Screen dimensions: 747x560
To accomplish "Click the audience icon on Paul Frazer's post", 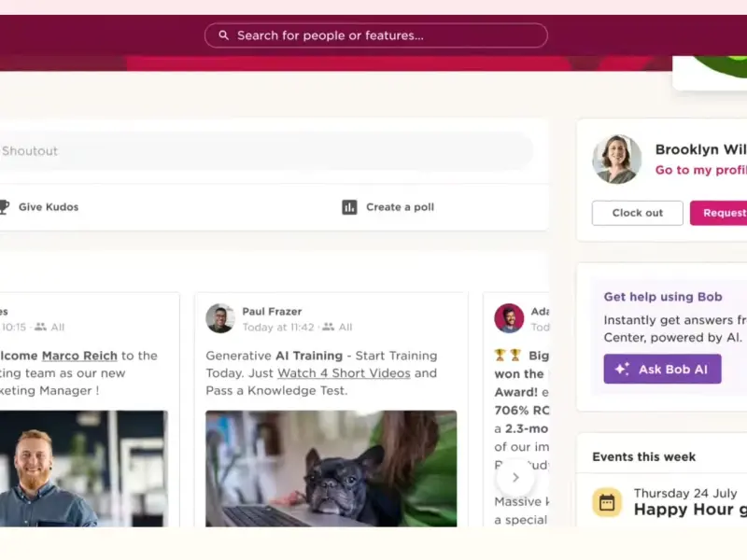I will 328,328.
